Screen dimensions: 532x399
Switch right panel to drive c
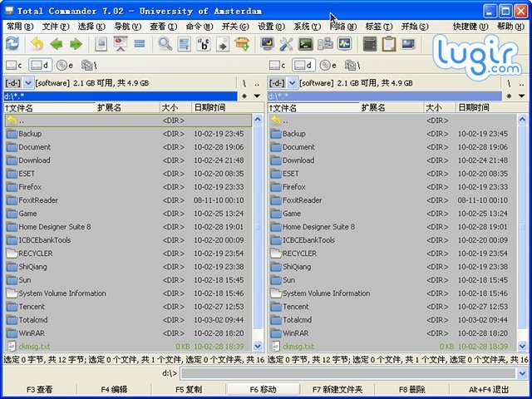pos(278,65)
